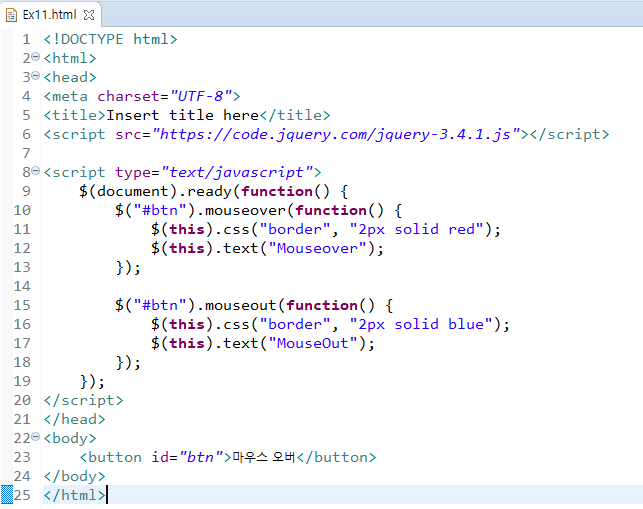Click line number 1 in the gutter
643x509 pixels.
pyautogui.click(x=26, y=39)
